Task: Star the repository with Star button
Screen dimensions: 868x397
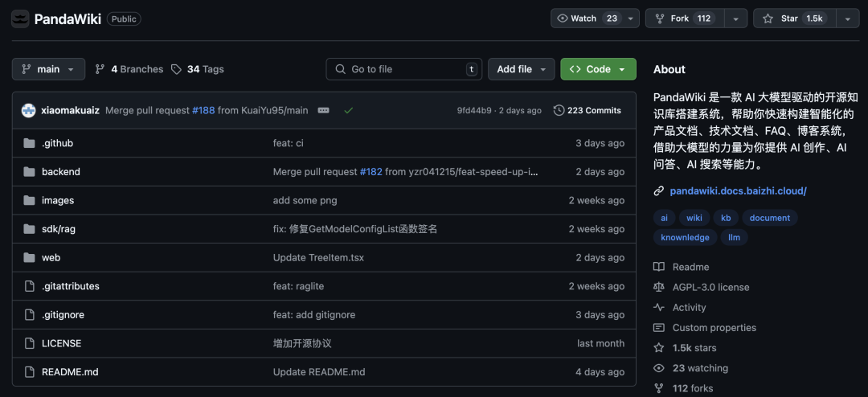Action: (x=794, y=18)
